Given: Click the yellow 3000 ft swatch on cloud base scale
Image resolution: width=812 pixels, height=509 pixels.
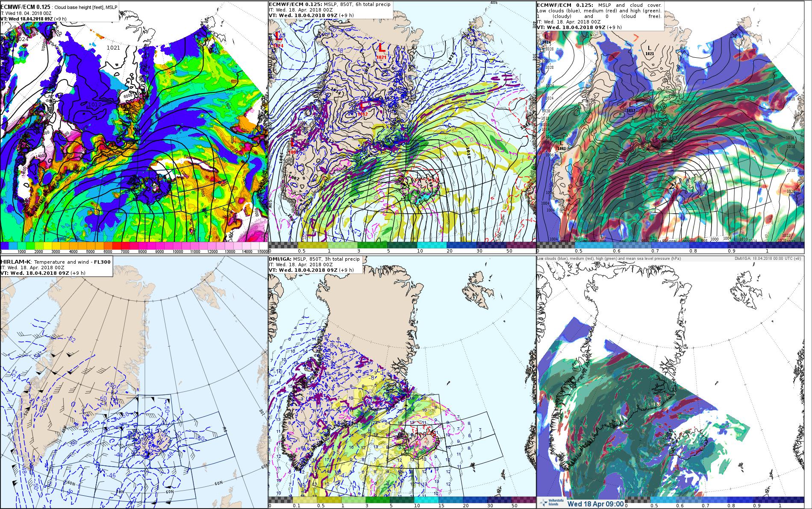Looking at the screenshot, I should pos(56,245).
